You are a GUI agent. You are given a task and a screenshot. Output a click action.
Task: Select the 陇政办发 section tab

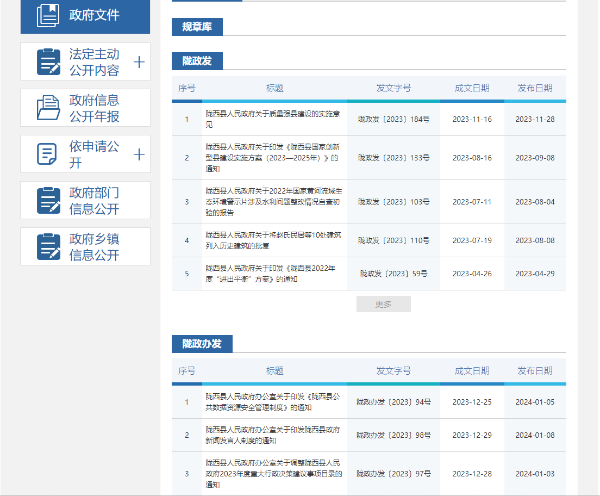tap(201, 343)
